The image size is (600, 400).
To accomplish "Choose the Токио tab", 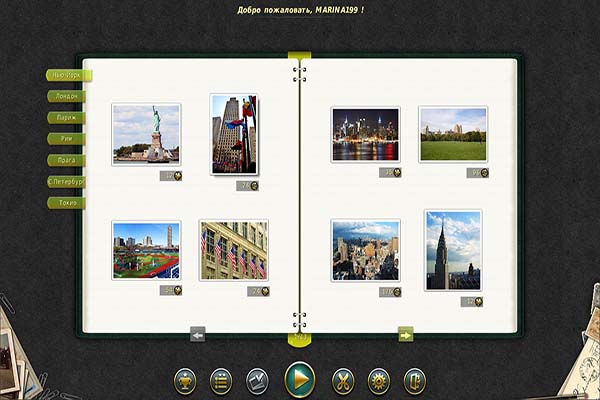I will tap(66, 203).
